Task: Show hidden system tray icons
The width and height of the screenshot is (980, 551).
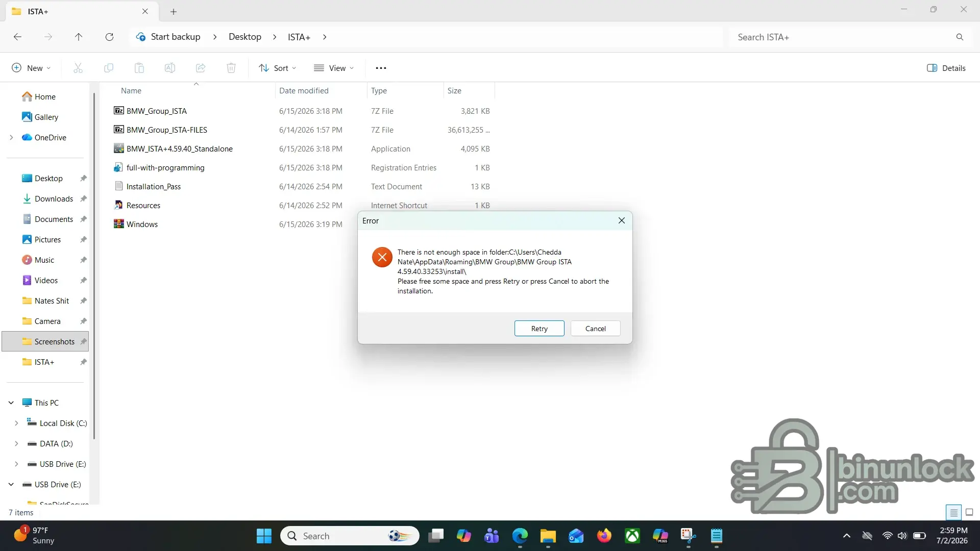Action: point(846,536)
